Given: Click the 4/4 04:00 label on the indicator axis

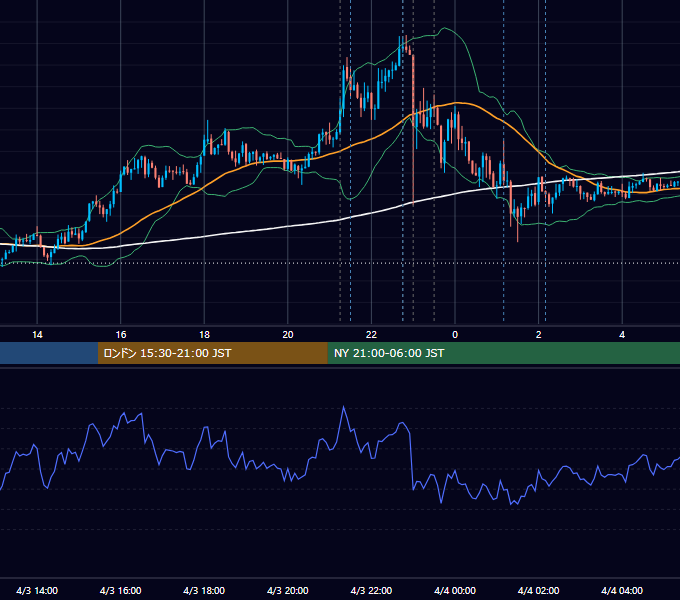Looking at the screenshot, I should (x=622, y=590).
